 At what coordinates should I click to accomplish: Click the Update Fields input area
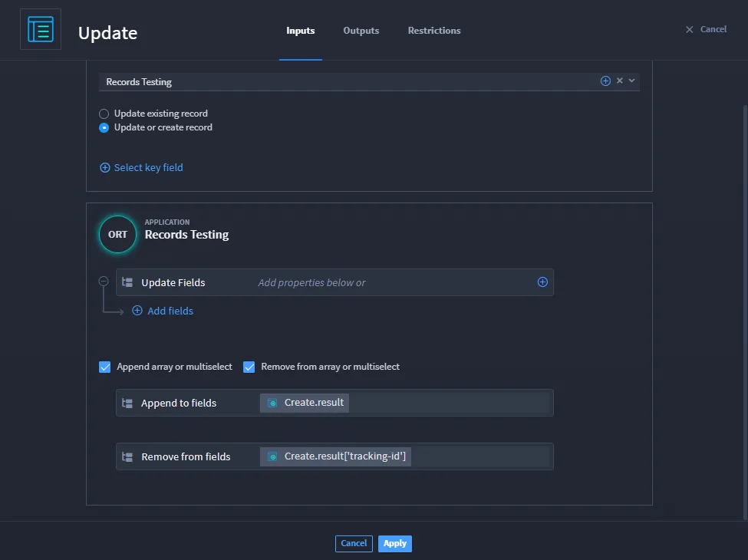click(x=394, y=282)
